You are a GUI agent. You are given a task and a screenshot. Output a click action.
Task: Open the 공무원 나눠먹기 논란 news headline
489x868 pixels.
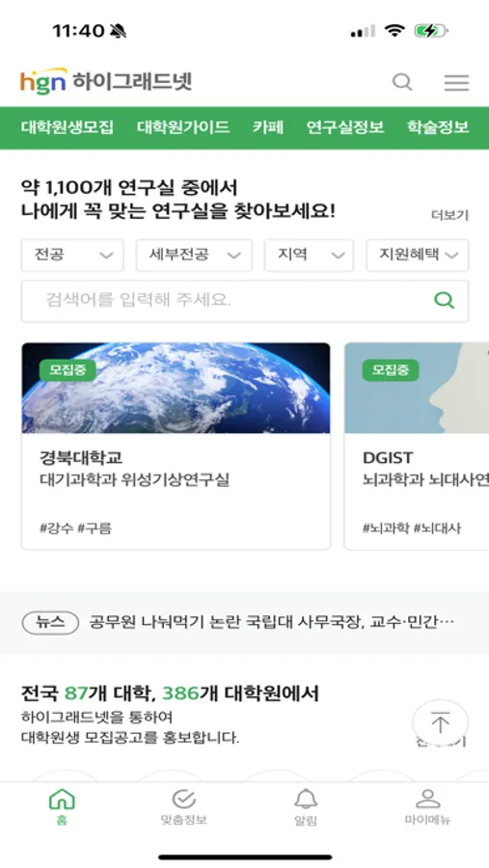pyautogui.click(x=272, y=623)
